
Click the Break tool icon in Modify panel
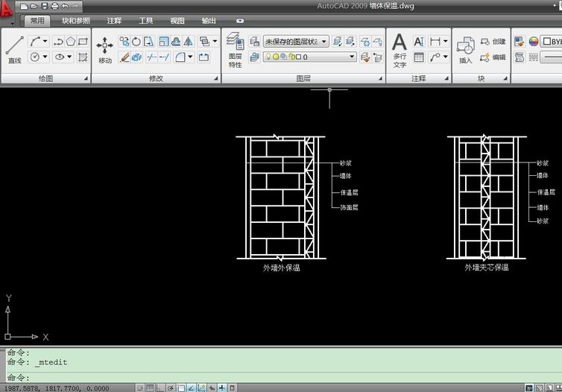point(203,57)
